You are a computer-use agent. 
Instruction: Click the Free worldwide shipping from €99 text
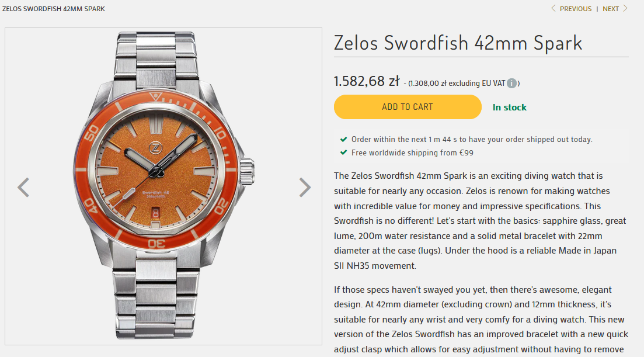coord(412,153)
